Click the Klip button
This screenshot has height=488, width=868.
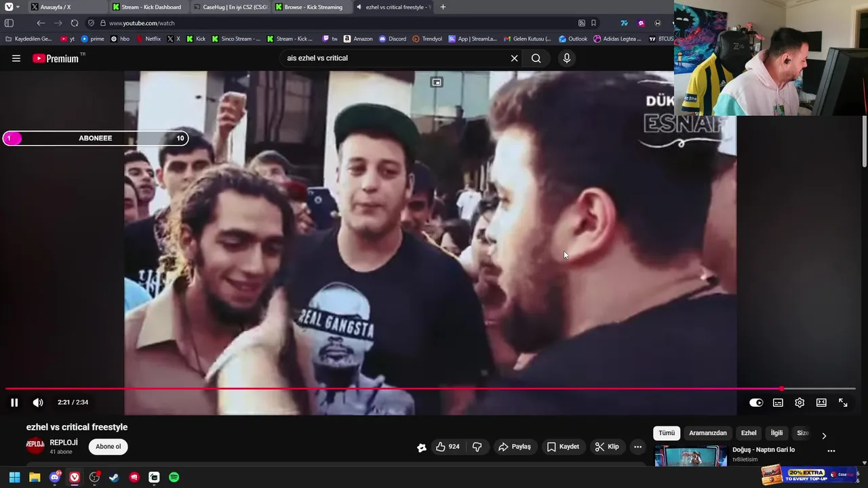(607, 447)
